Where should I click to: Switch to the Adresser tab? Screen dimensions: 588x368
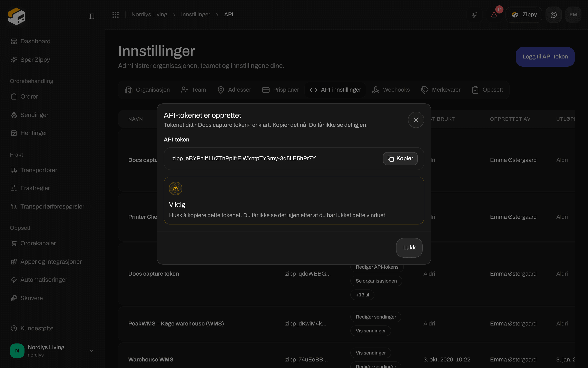(234, 90)
